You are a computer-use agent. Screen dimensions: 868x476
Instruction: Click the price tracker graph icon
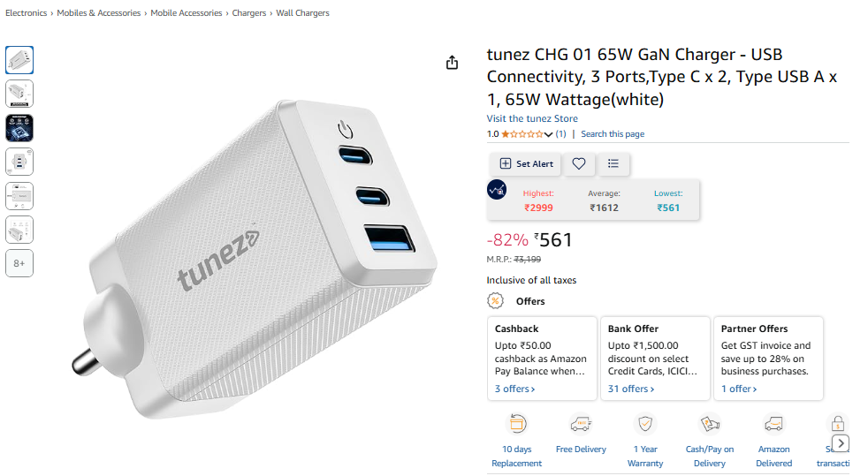497,190
